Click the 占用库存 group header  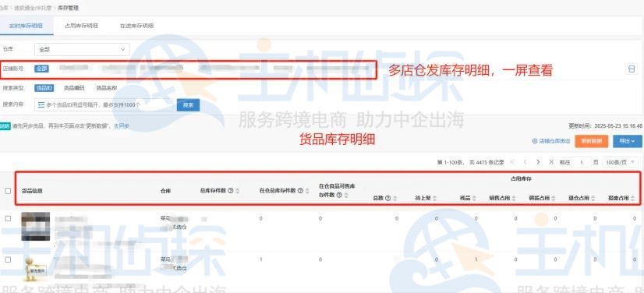(521, 179)
